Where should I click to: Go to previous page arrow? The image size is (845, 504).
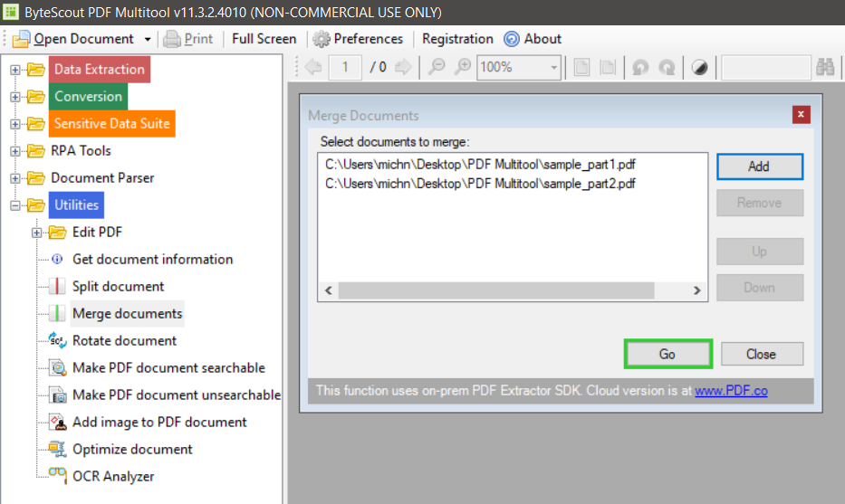313,67
